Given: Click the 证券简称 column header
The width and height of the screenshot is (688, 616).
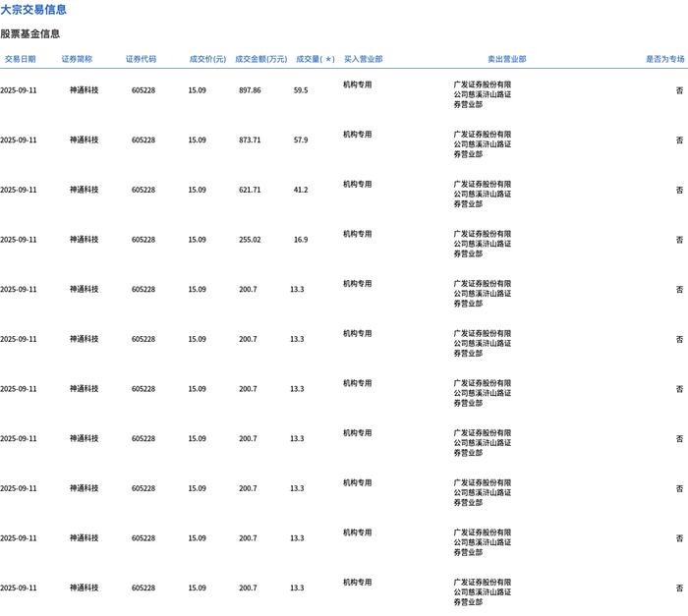Looking at the screenshot, I should 77,59.
